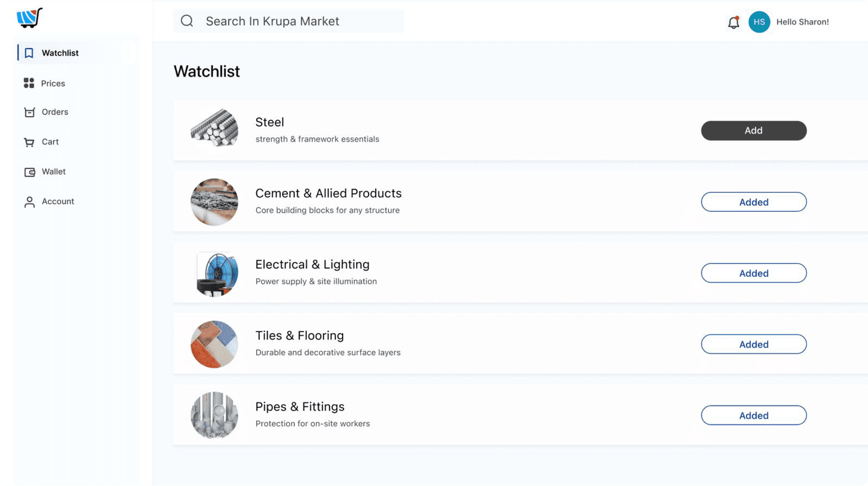Open the Steel category thumbnail image
This screenshot has width=868, height=486.
point(214,130)
